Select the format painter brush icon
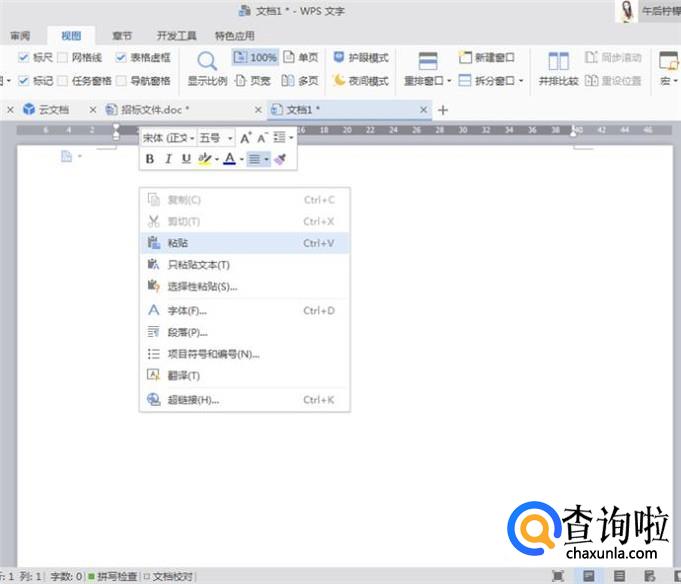The image size is (681, 584). click(281, 159)
